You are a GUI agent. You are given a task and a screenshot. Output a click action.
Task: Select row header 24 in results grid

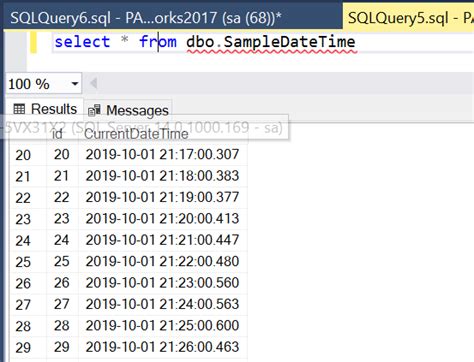click(28, 240)
